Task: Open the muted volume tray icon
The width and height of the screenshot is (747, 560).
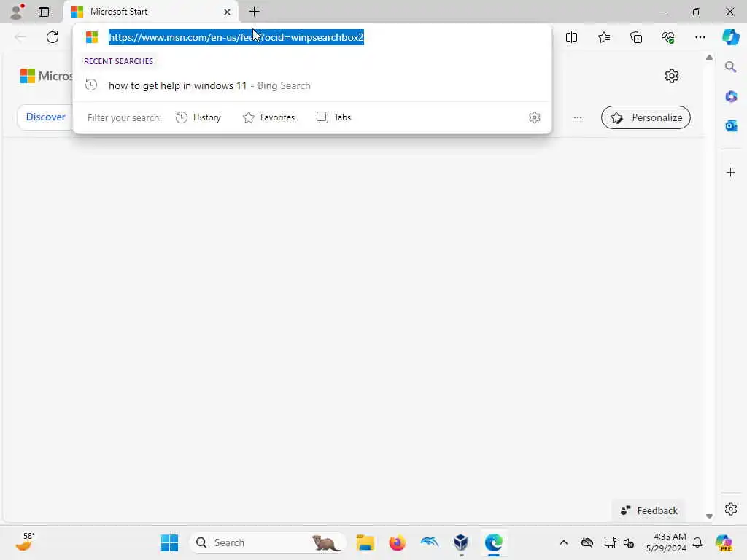Action: (x=629, y=542)
